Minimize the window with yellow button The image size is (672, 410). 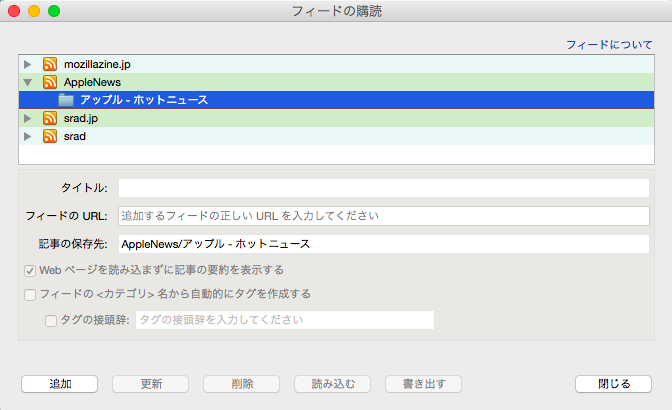tap(34, 11)
